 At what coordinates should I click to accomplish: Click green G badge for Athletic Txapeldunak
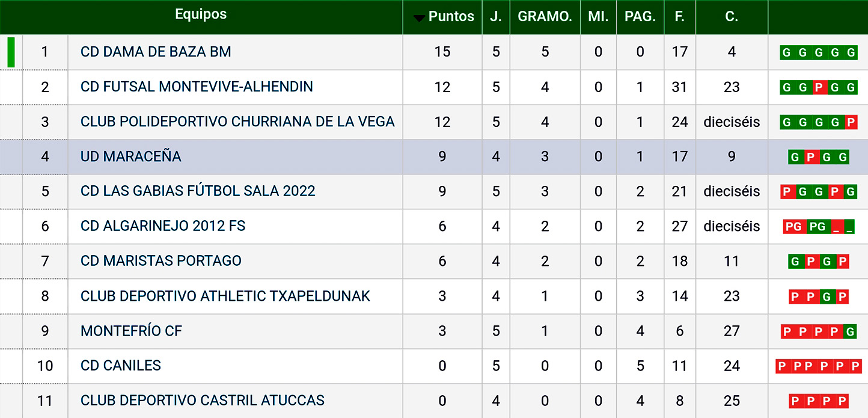(x=827, y=297)
